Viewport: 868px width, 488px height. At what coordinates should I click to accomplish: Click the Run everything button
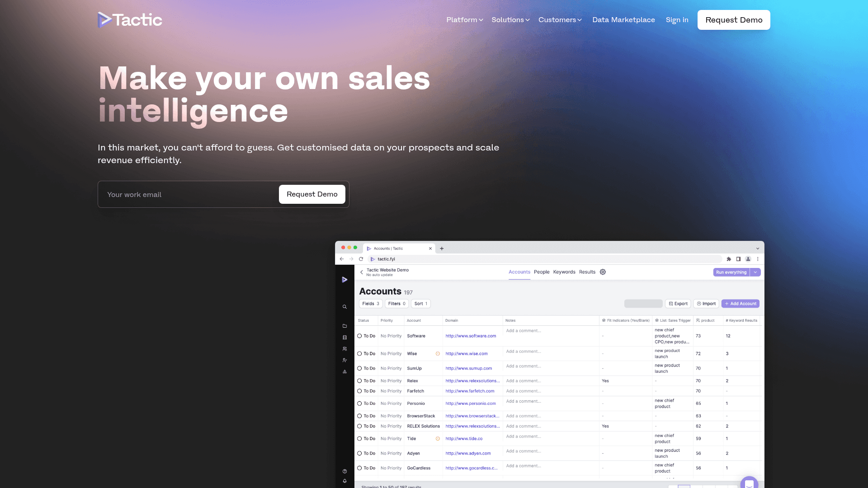pyautogui.click(x=731, y=272)
